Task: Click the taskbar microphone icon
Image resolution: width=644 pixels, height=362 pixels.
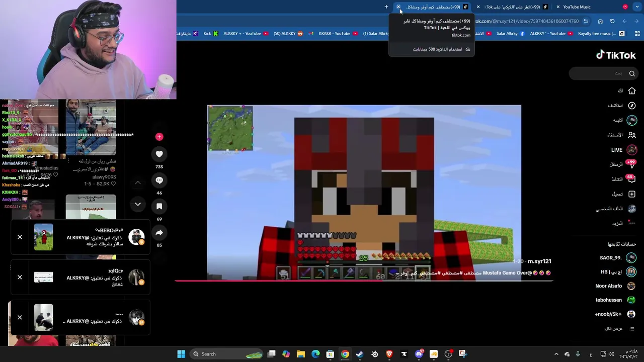Action: [578, 354]
